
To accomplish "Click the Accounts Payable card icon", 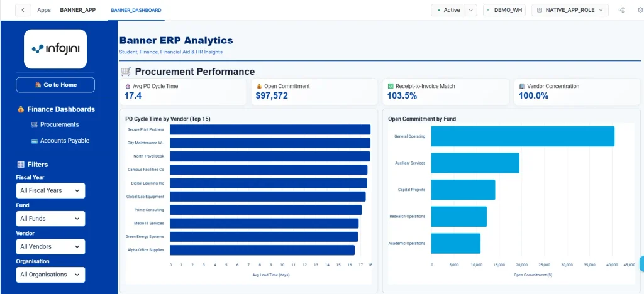I will click(x=35, y=141).
